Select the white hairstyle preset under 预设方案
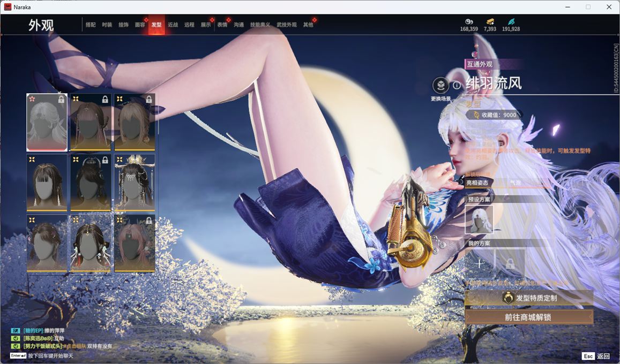The image size is (620, 364). (479, 219)
